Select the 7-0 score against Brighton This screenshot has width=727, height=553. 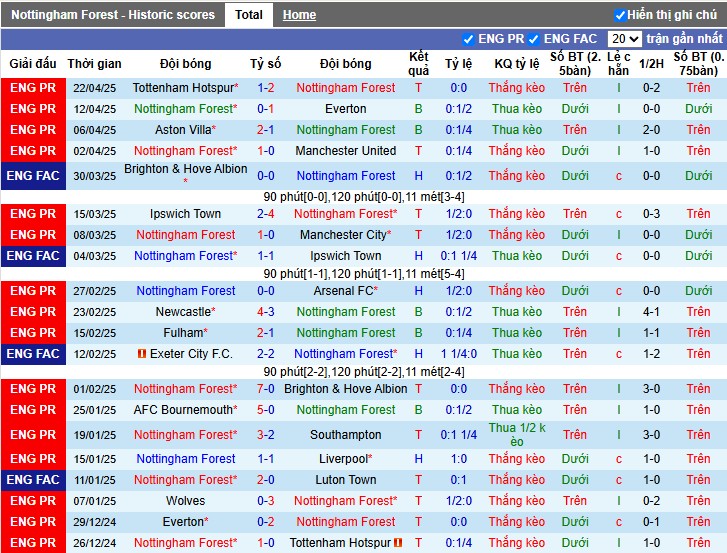coord(266,388)
